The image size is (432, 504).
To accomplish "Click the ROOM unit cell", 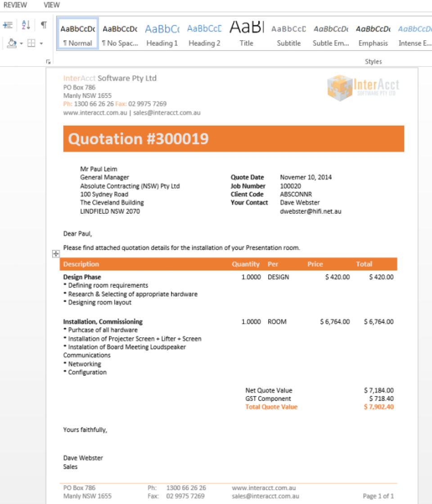I will coord(277,322).
